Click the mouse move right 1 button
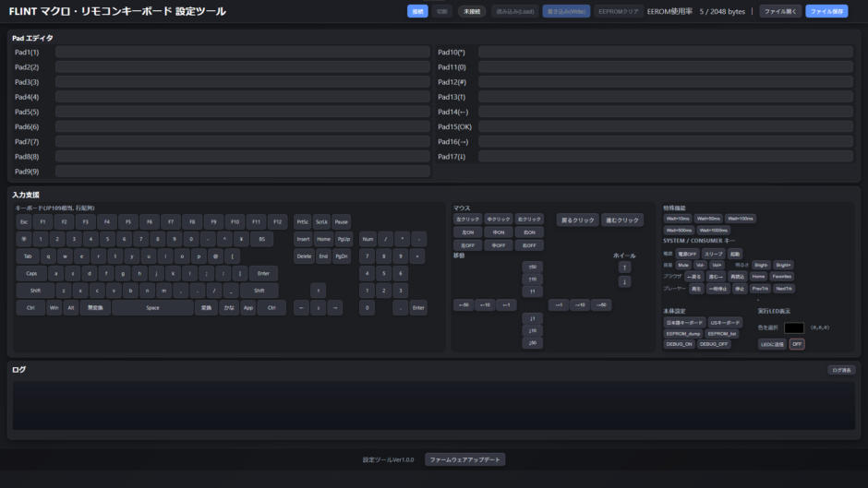 558,305
